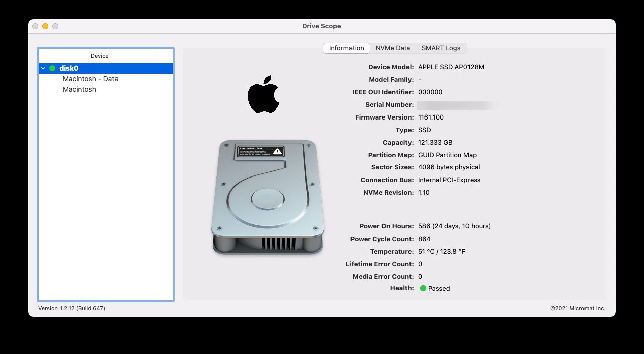644x354 pixels.
Task: Click the Device column header
Action: click(100, 56)
